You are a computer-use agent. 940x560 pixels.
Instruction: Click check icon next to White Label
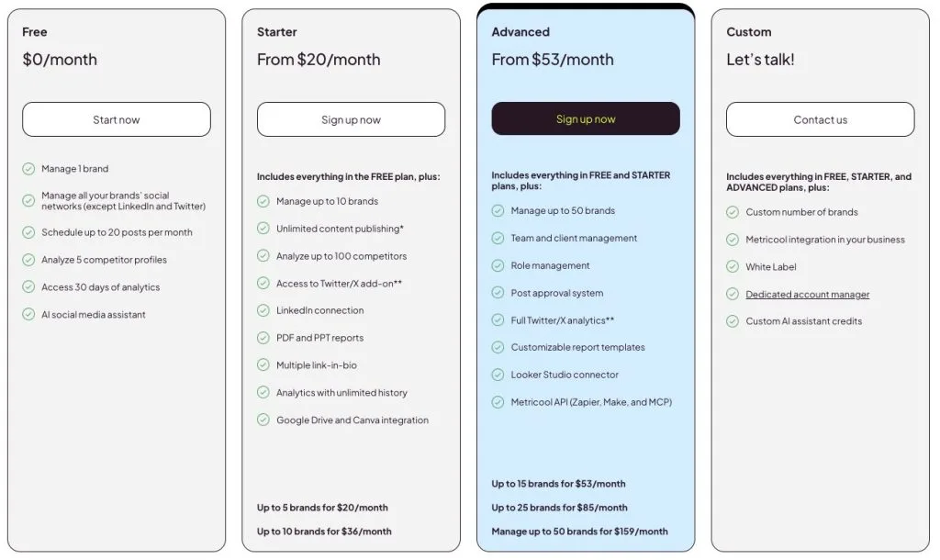(x=733, y=267)
